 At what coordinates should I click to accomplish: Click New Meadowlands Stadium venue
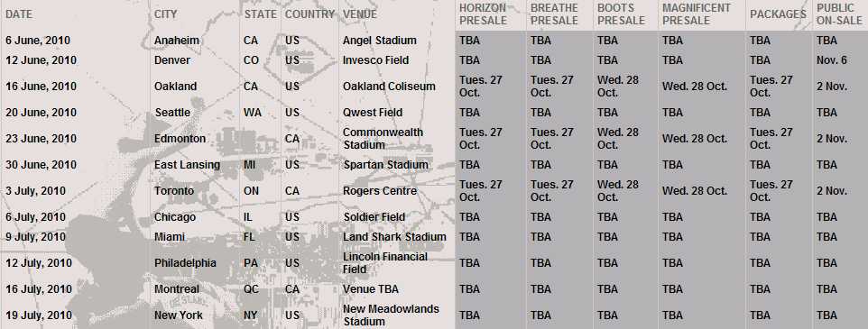tap(391, 315)
